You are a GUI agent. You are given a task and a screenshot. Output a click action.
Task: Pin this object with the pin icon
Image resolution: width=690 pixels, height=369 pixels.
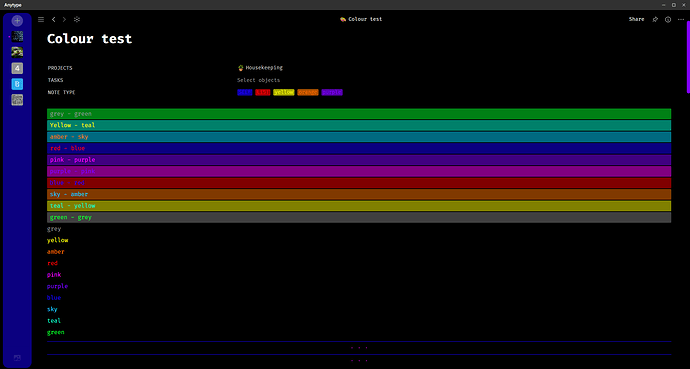[x=655, y=19]
